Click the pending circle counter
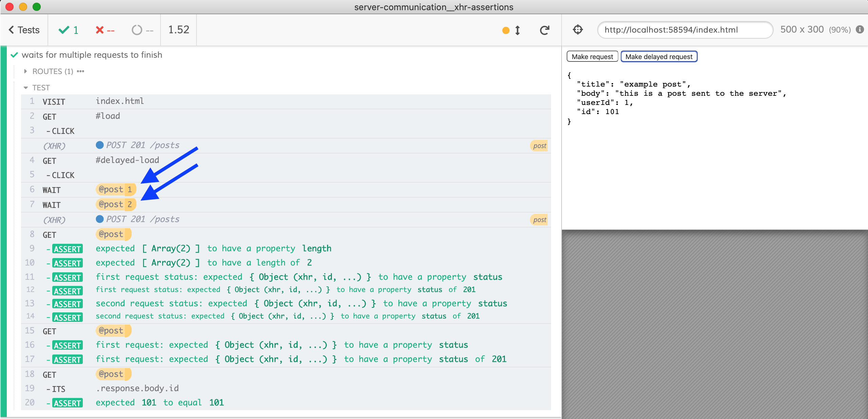This screenshot has height=419, width=868. (x=142, y=30)
